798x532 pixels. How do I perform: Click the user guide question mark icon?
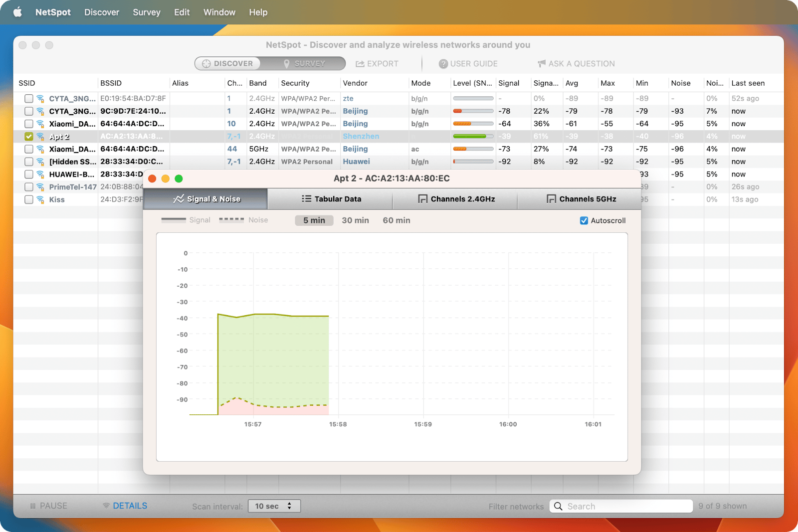click(x=443, y=64)
